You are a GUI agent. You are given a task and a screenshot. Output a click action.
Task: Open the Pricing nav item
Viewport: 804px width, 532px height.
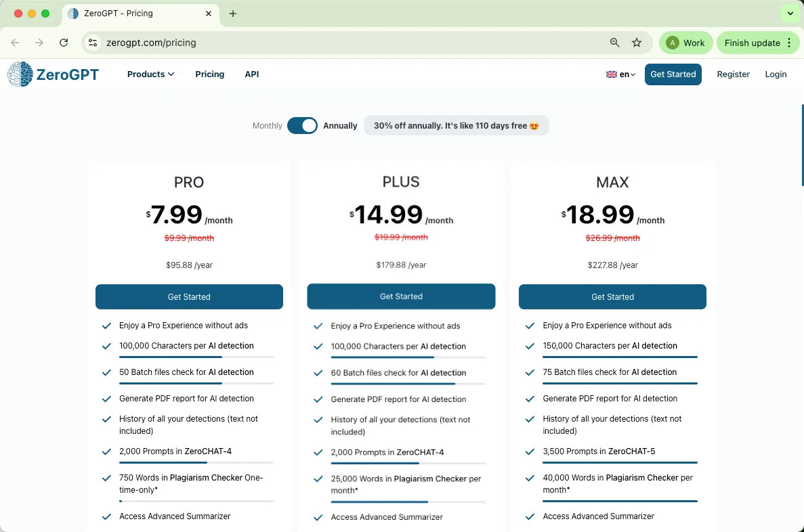[x=210, y=74]
